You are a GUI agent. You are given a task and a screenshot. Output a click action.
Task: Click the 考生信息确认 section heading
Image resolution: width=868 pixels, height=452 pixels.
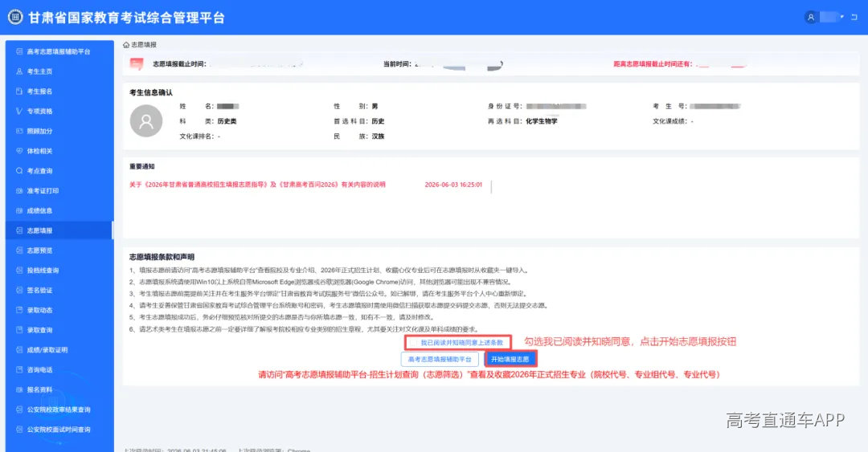point(151,92)
